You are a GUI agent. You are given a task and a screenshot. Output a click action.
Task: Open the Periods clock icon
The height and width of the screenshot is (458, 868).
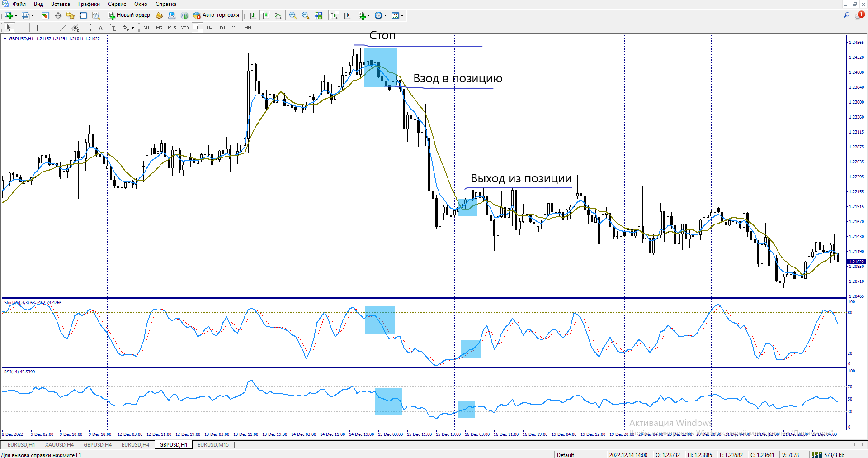pyautogui.click(x=378, y=15)
